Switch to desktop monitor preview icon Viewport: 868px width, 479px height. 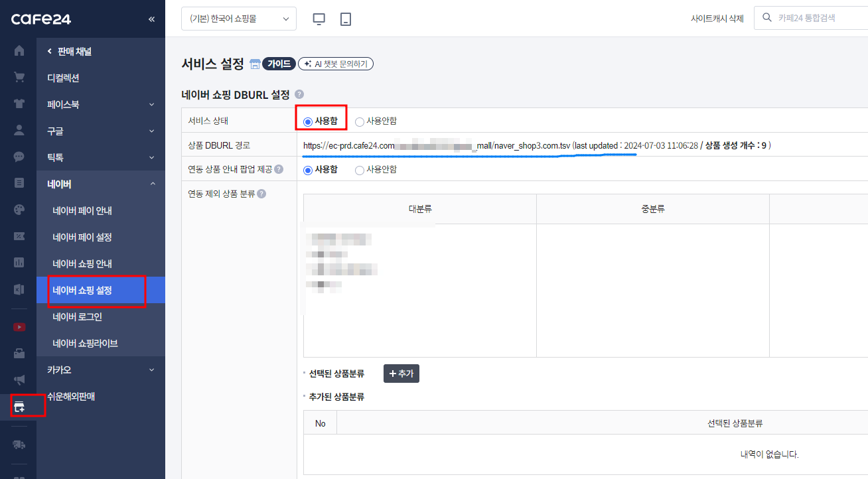(x=319, y=19)
